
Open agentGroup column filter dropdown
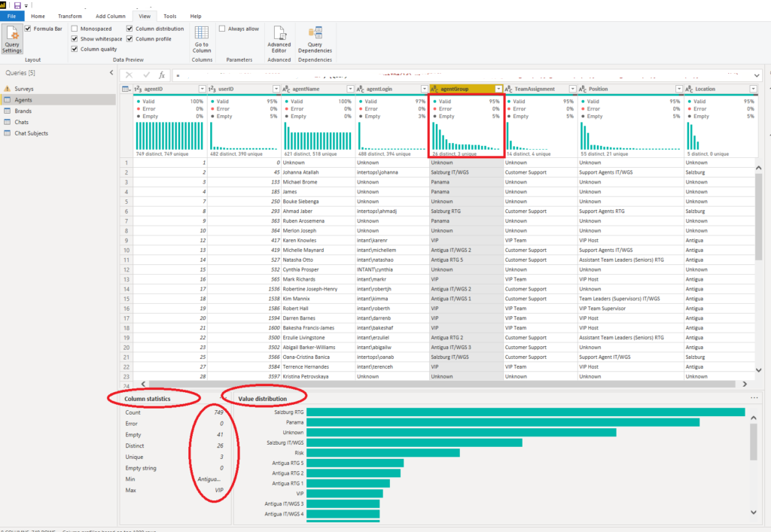coord(498,89)
